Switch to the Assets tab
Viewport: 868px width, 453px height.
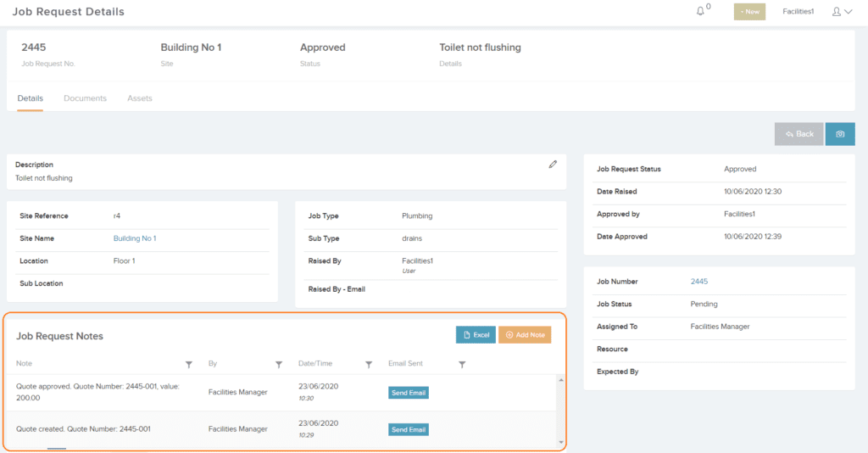tap(140, 98)
